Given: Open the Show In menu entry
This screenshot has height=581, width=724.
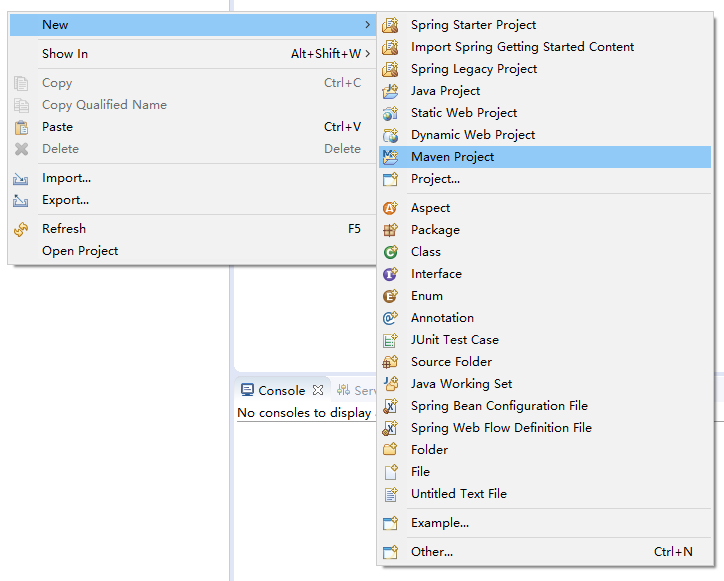Looking at the screenshot, I should pyautogui.click(x=193, y=54).
